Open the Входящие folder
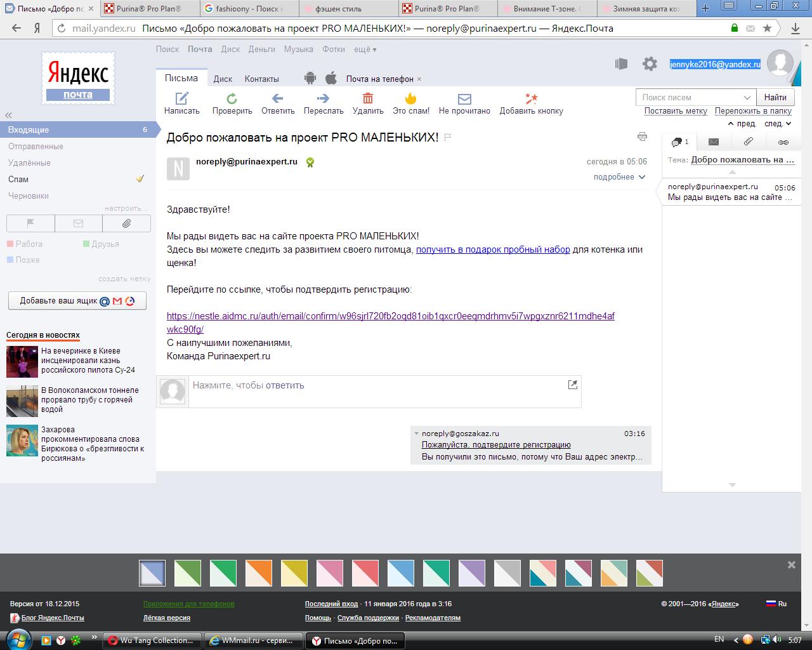Viewport: 812px width, 650px height. tap(78, 129)
